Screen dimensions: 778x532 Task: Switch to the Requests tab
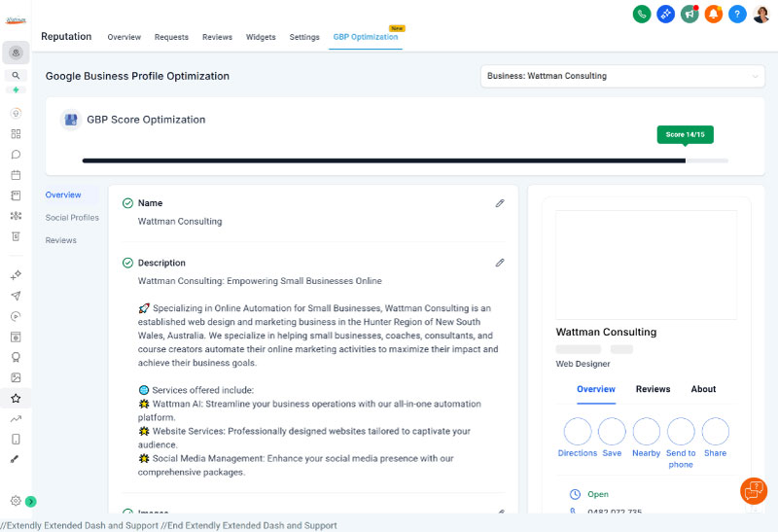coord(171,37)
